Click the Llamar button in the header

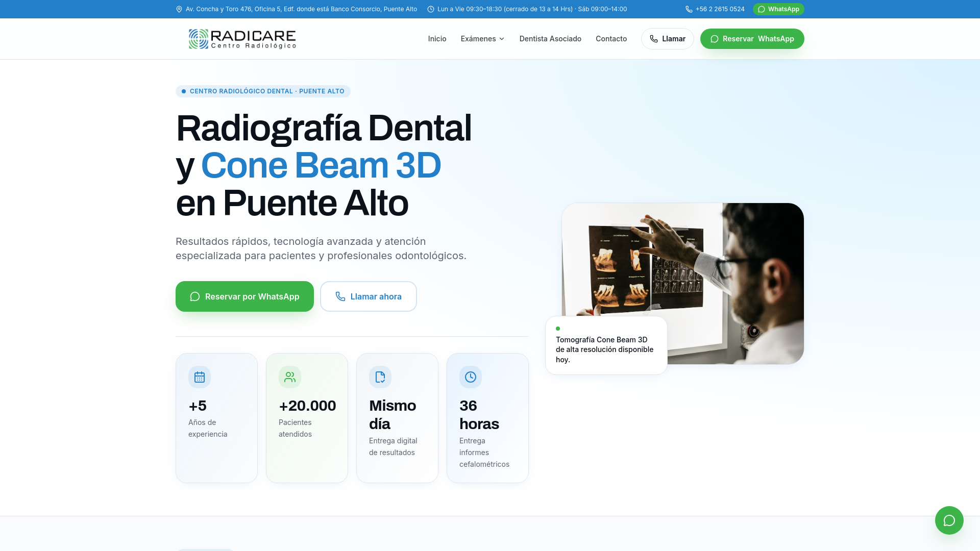click(667, 39)
